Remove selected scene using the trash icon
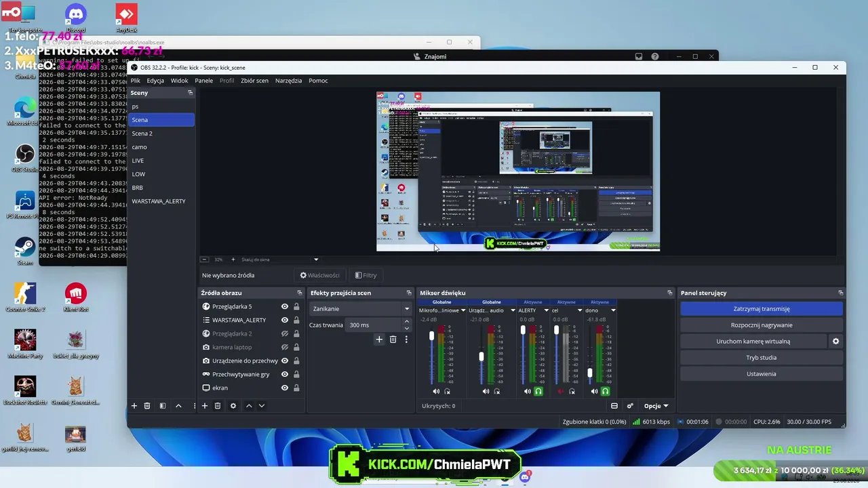The image size is (868, 488). pos(147,406)
